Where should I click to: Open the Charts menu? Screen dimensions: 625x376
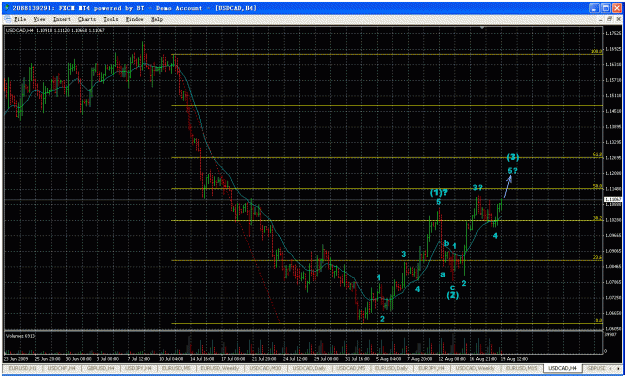click(x=87, y=19)
